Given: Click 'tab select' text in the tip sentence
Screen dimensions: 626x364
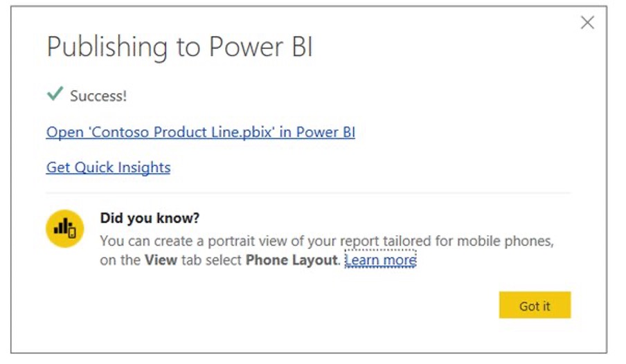Looking at the screenshot, I should coord(212,260).
